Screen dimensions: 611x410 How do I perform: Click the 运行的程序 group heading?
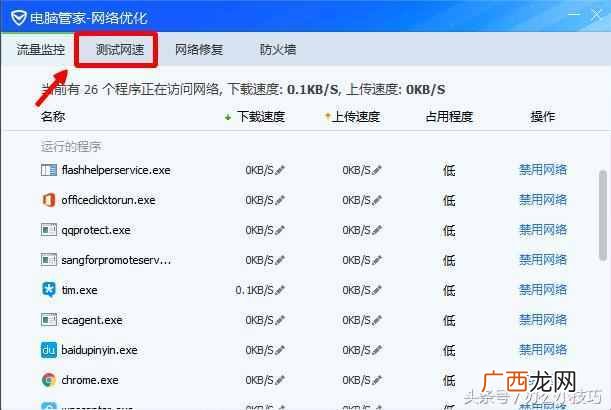pyautogui.click(x=71, y=147)
